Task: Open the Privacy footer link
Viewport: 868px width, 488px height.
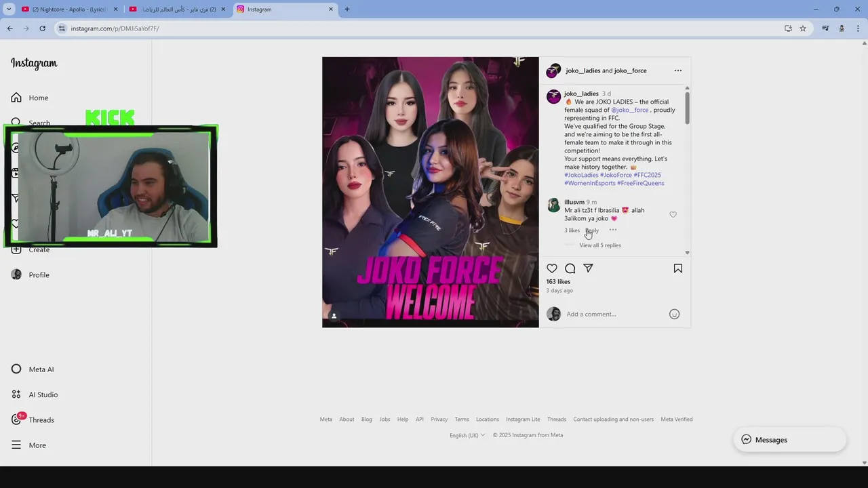Action: (439, 419)
